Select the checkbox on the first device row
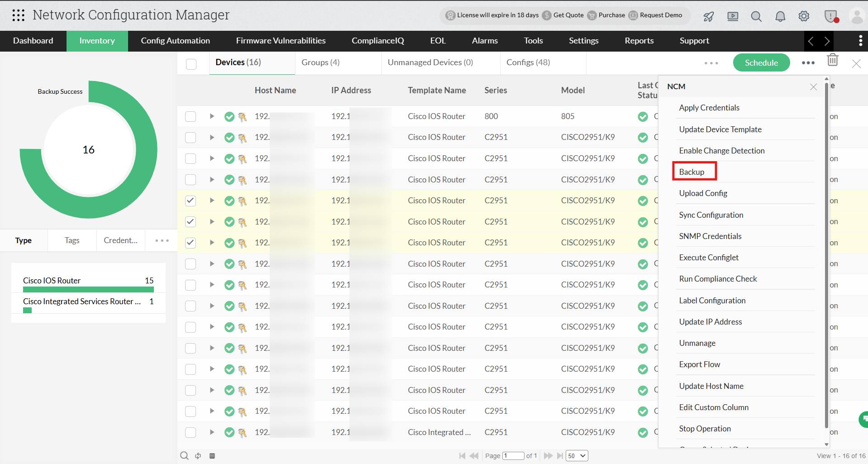This screenshot has width=868, height=464. pyautogui.click(x=190, y=116)
